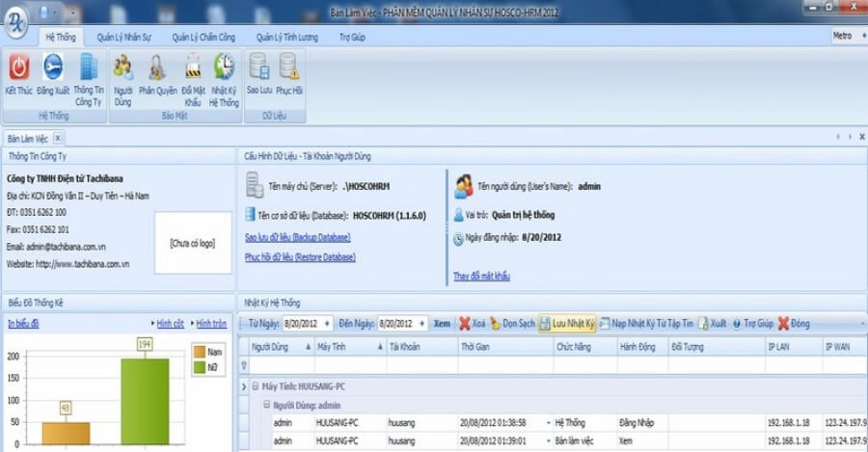The width and height of the screenshot is (868, 452).
Task: Click Sao lưu dữ liệu (Backup Database) link
Action: [x=297, y=237]
